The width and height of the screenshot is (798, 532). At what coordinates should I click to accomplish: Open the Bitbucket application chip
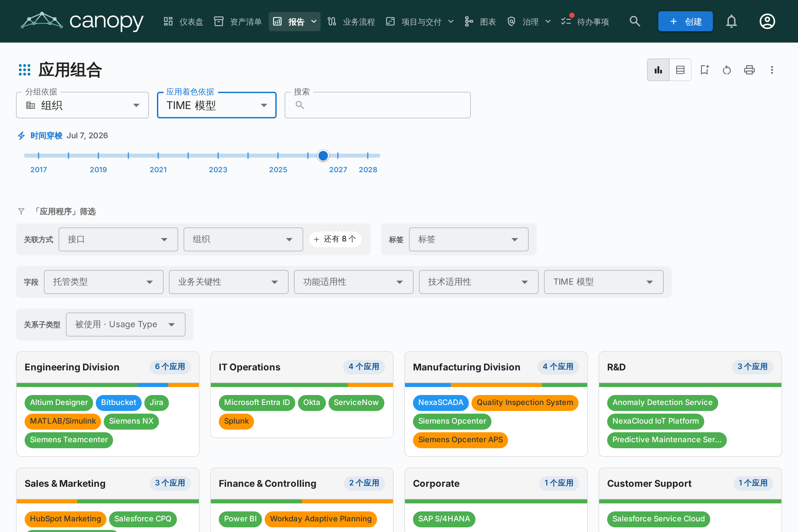pos(118,403)
